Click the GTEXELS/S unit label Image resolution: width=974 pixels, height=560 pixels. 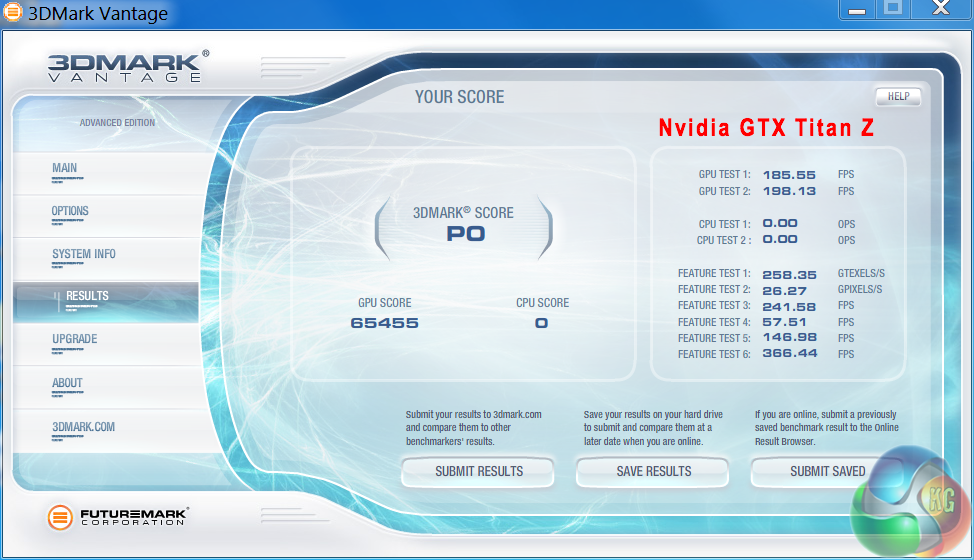(861, 273)
